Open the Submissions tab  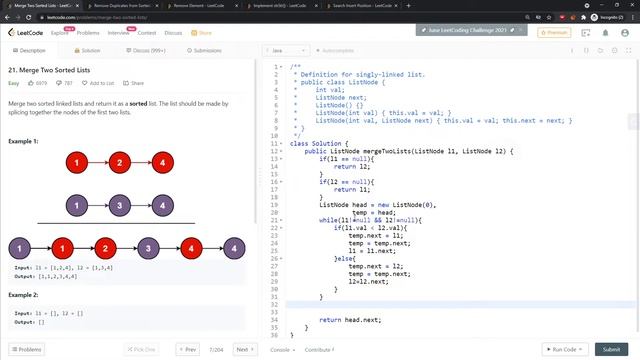[204, 51]
